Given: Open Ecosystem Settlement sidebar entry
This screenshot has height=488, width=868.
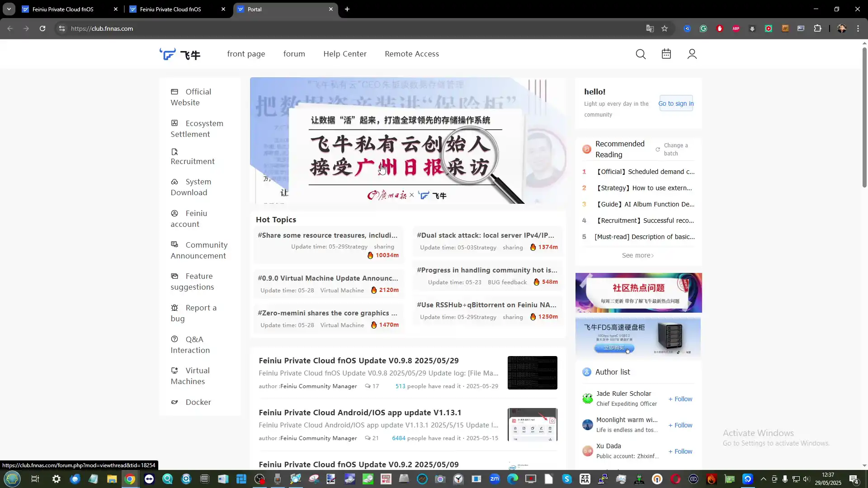Looking at the screenshot, I should (x=197, y=129).
